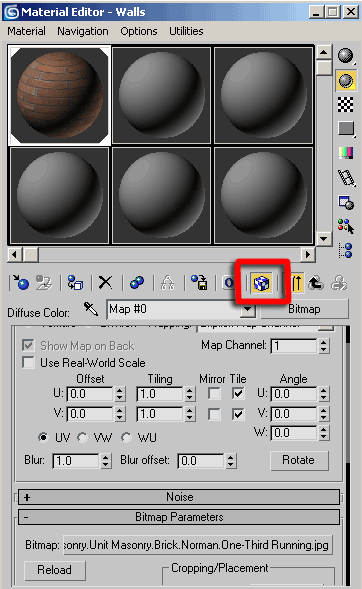362x589 pixels.
Task: Open the Material/Map Navigator icon
Action: pyautogui.click(x=345, y=250)
